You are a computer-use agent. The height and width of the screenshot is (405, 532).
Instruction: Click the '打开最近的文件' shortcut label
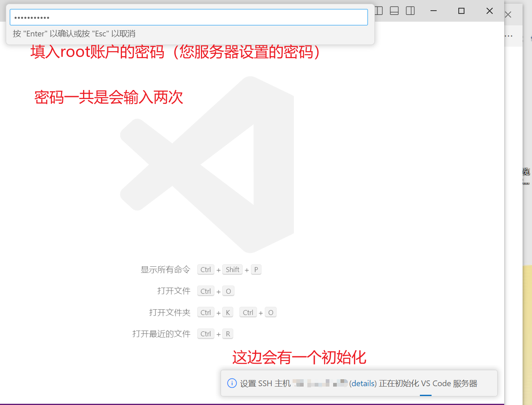tap(161, 334)
